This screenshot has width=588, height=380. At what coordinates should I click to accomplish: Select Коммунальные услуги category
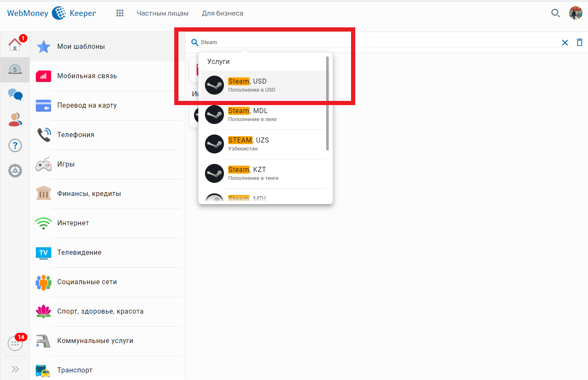coord(108,341)
